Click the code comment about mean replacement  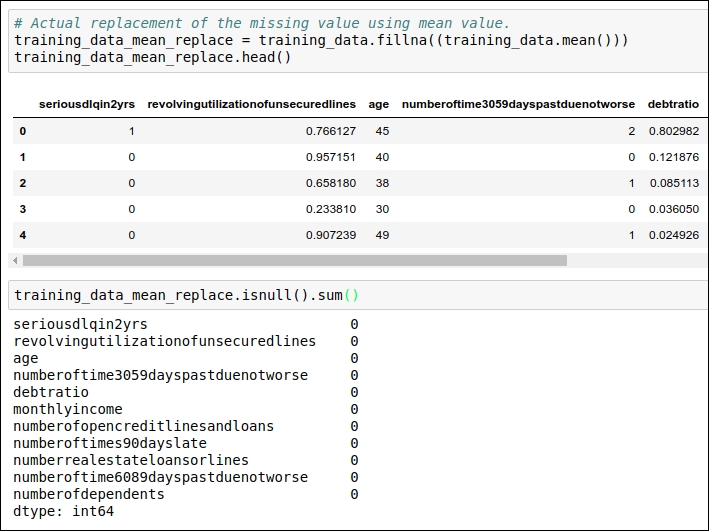click(262, 23)
